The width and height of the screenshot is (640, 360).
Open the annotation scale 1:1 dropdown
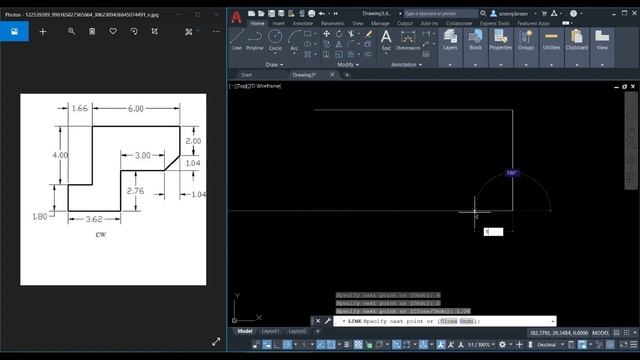[481, 345]
